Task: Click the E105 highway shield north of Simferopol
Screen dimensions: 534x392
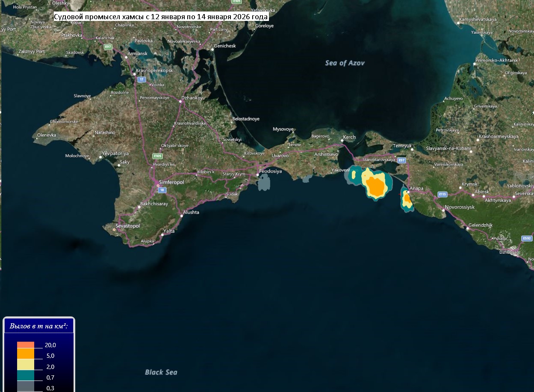Action: click(158, 156)
